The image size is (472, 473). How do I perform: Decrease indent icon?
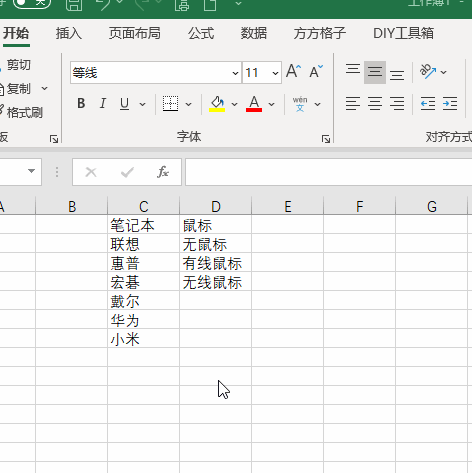(x=428, y=104)
